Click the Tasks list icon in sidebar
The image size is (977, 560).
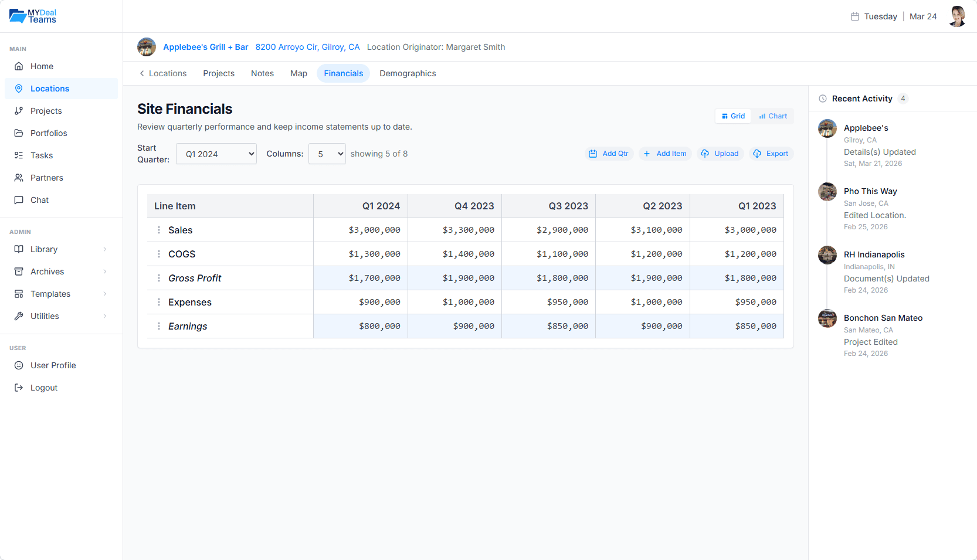(x=19, y=155)
